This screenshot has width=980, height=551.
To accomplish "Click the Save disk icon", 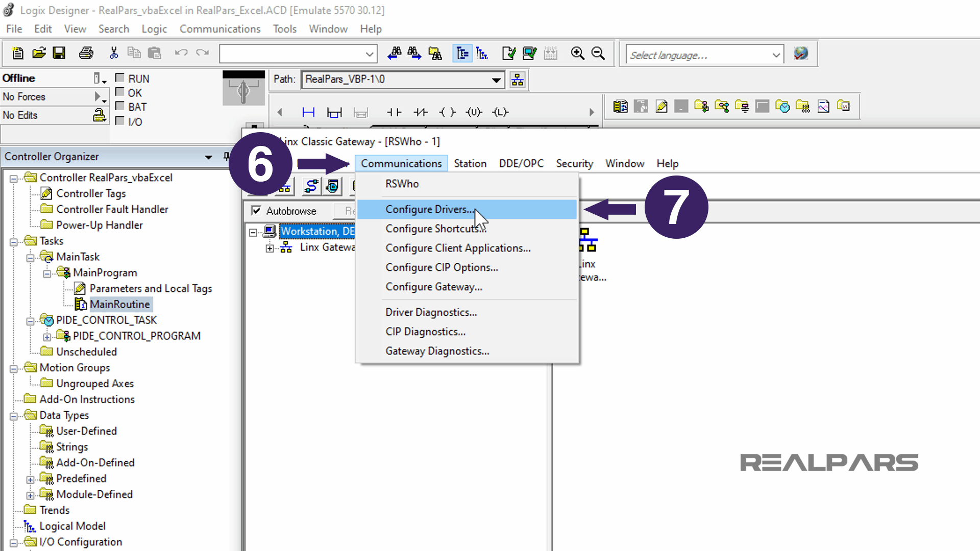I will (x=59, y=53).
